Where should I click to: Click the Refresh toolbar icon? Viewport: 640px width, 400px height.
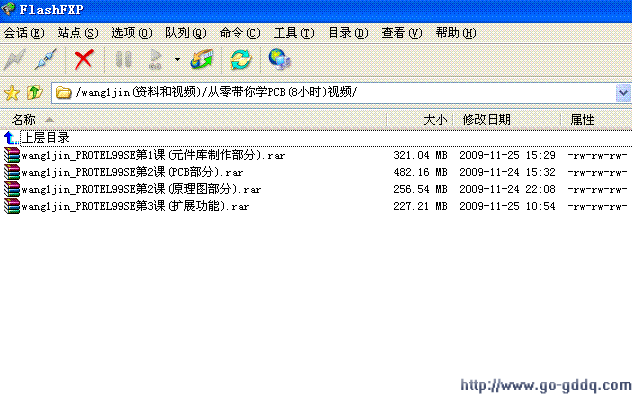(240, 59)
